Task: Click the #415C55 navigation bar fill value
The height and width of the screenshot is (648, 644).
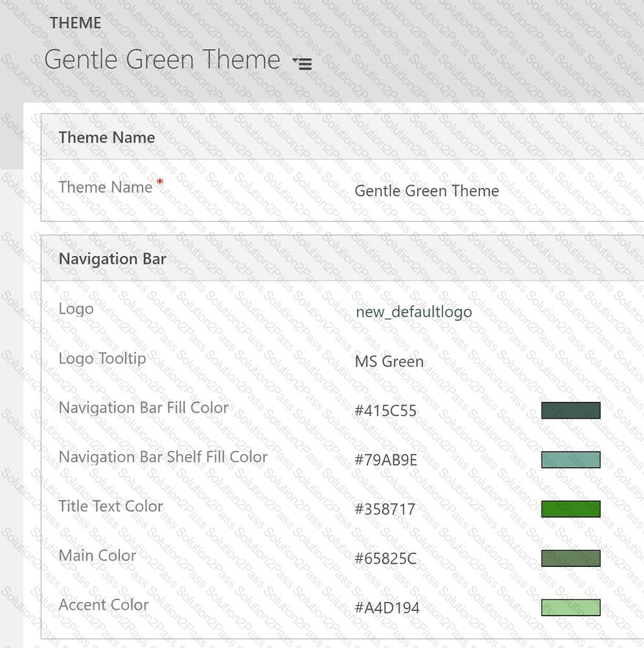Action: coord(385,411)
